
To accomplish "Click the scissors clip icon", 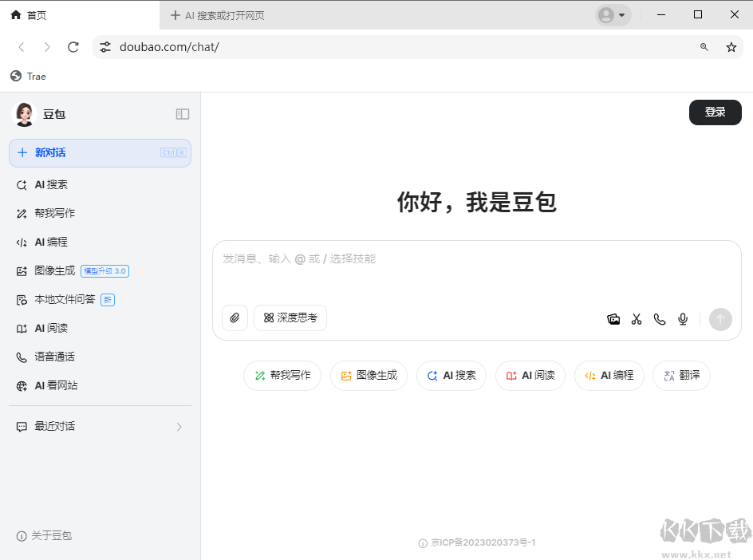I will [637, 319].
